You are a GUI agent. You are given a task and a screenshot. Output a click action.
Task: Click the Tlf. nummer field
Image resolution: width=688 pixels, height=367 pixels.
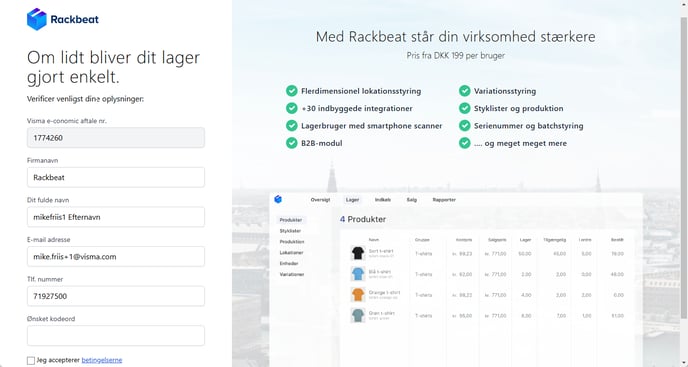coord(116,296)
